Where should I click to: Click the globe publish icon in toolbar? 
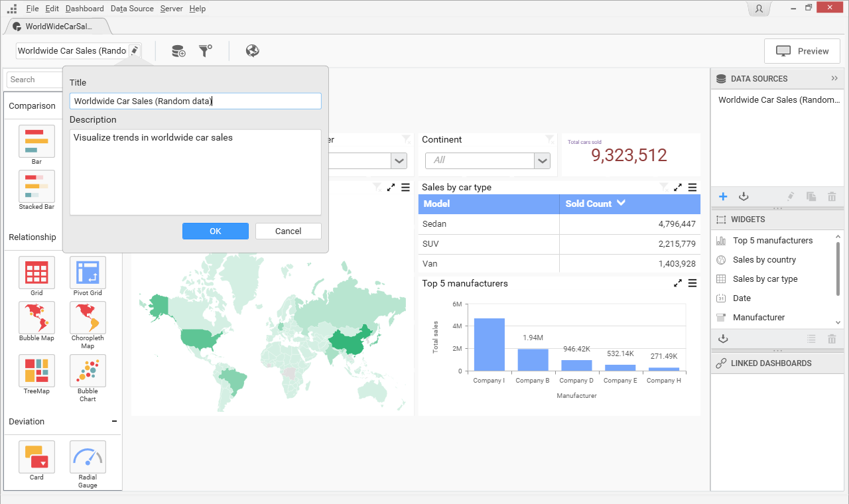click(252, 50)
